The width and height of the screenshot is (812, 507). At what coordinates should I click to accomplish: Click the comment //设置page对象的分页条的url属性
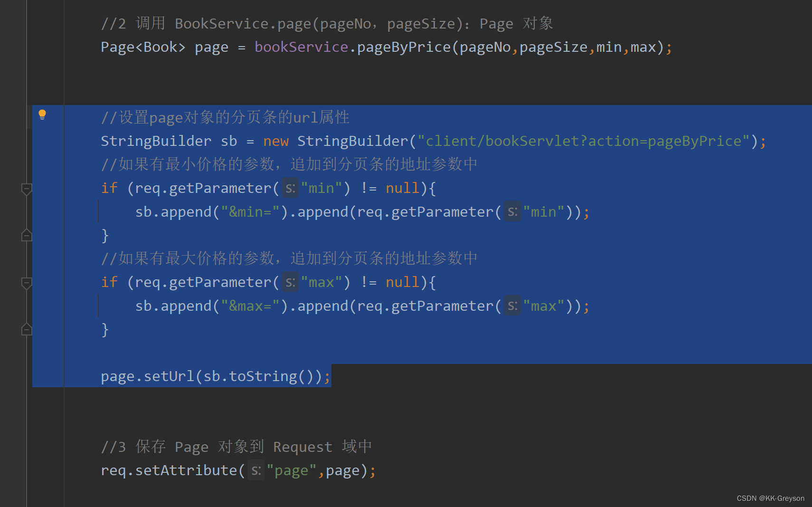pos(225,117)
